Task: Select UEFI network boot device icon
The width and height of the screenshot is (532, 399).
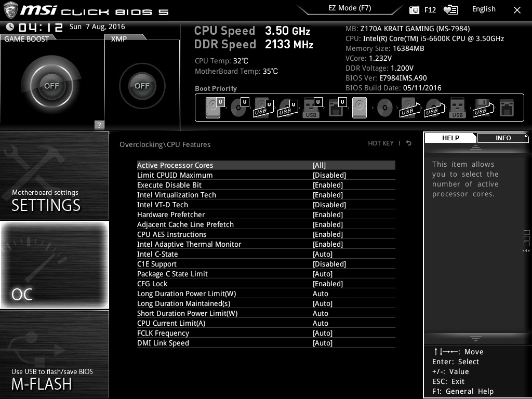Action: click(x=337, y=108)
